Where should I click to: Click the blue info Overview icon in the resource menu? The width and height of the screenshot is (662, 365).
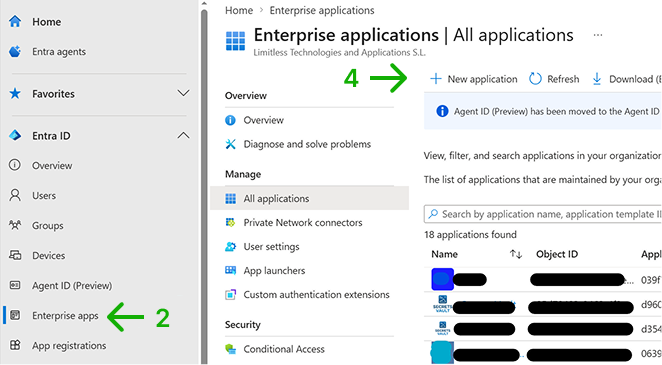point(231,120)
